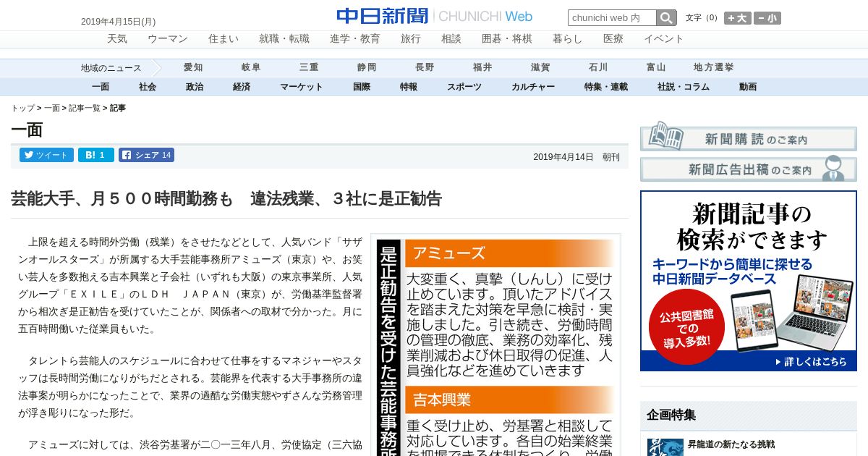Select 静岡 regional news
Screen dimensions: 868x456
click(x=367, y=67)
